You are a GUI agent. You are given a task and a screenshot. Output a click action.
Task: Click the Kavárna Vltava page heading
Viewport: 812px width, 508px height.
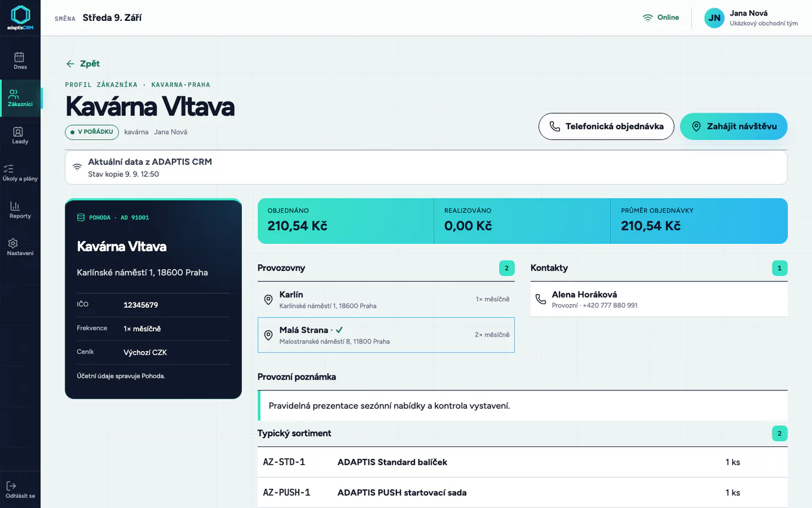150,107
